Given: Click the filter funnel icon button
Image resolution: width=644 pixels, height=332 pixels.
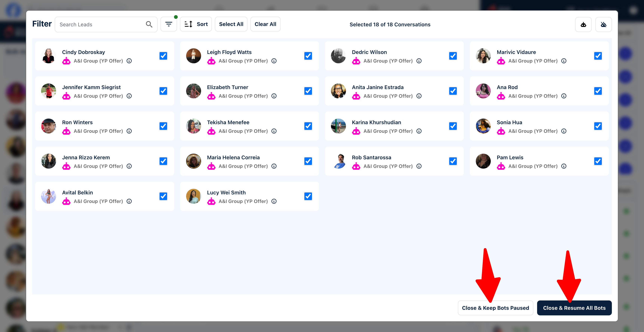Looking at the screenshot, I should [169, 24].
